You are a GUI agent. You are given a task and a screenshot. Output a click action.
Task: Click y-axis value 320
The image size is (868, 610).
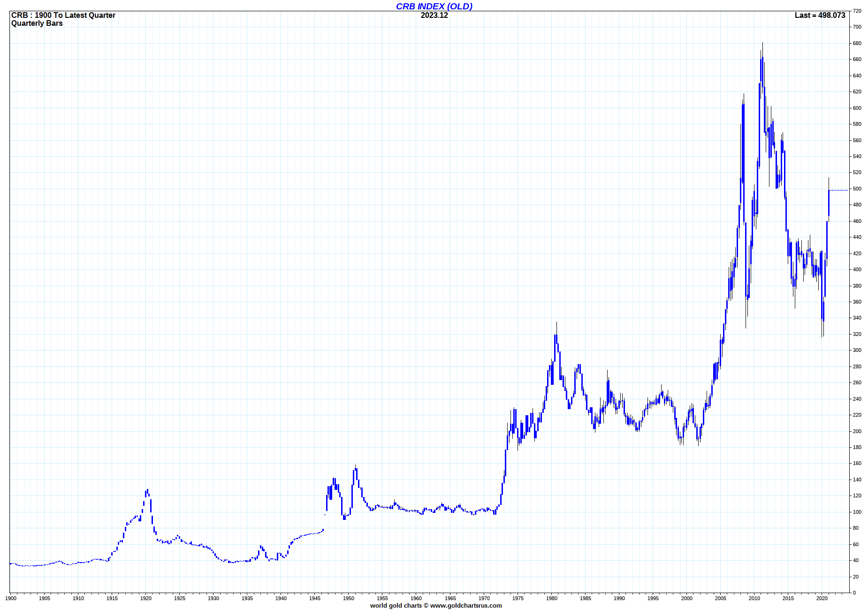pyautogui.click(x=857, y=334)
